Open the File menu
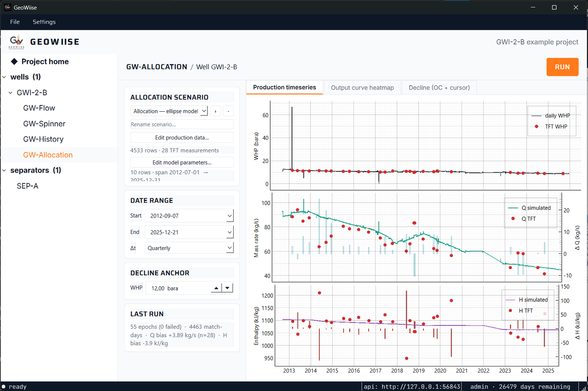The width and height of the screenshot is (588, 391). (15, 22)
